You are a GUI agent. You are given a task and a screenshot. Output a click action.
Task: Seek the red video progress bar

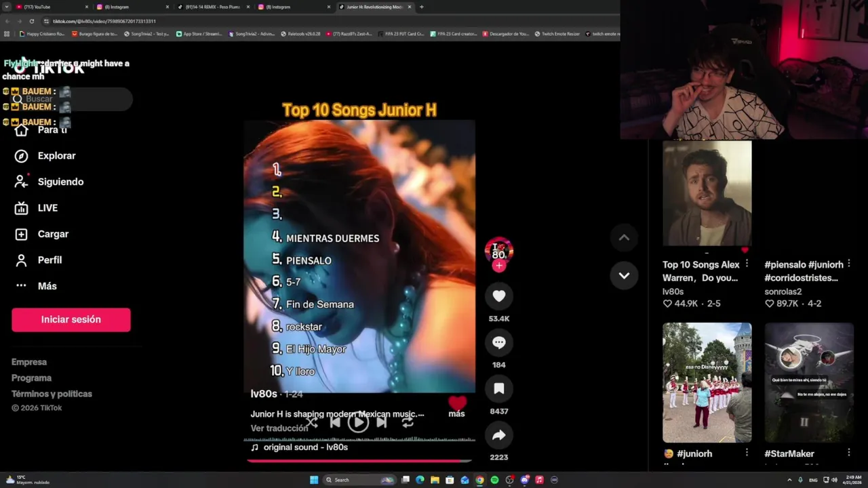[x=359, y=461]
